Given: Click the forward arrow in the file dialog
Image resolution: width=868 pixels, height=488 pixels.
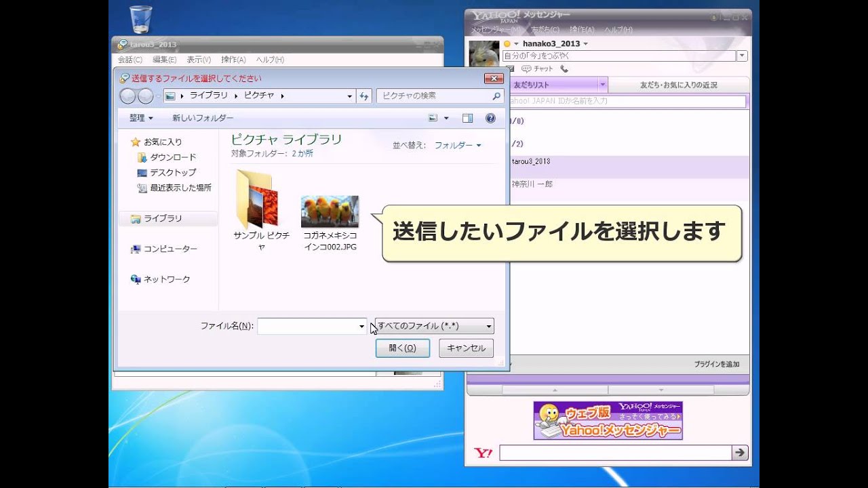Looking at the screenshot, I should click(145, 96).
